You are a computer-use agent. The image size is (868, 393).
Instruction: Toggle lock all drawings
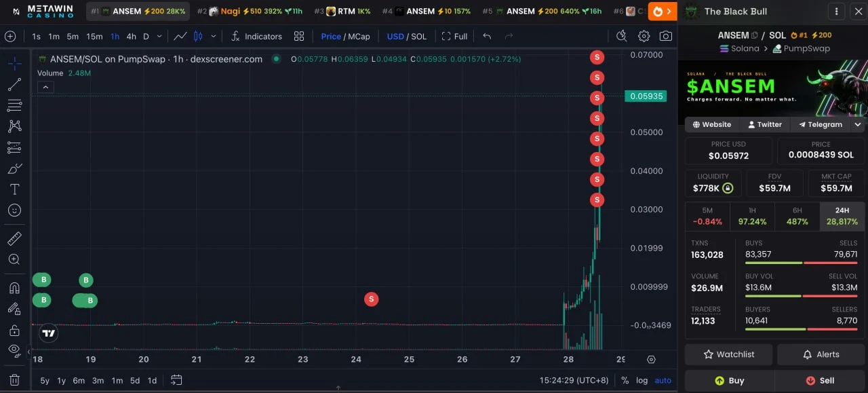tap(14, 330)
